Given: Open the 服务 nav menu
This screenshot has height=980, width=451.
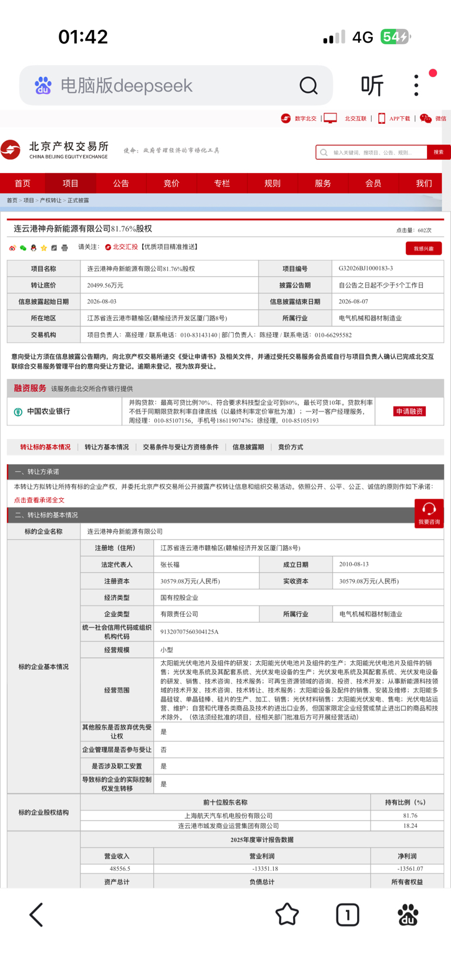Looking at the screenshot, I should point(323,183).
